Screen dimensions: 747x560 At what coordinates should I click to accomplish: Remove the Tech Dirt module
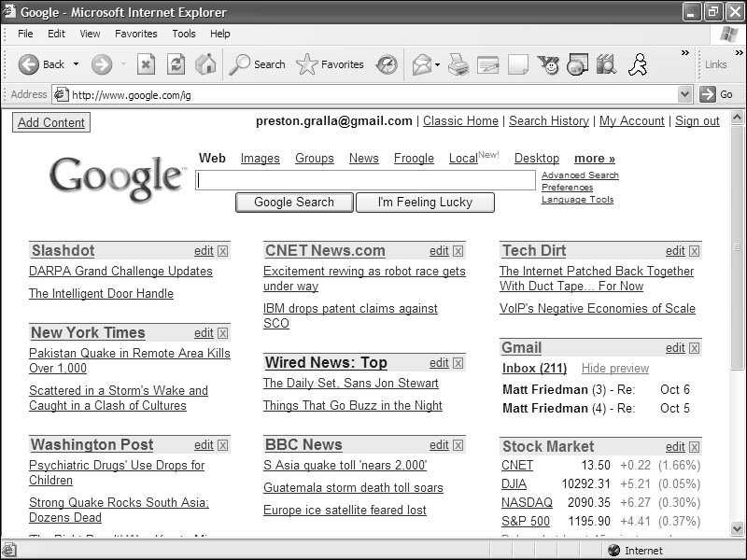[694, 251]
